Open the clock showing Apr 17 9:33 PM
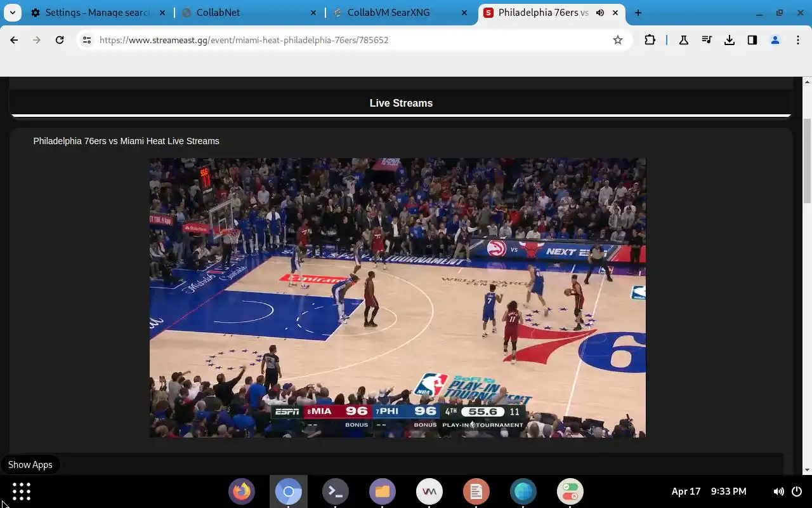The height and width of the screenshot is (508, 812). point(709,491)
